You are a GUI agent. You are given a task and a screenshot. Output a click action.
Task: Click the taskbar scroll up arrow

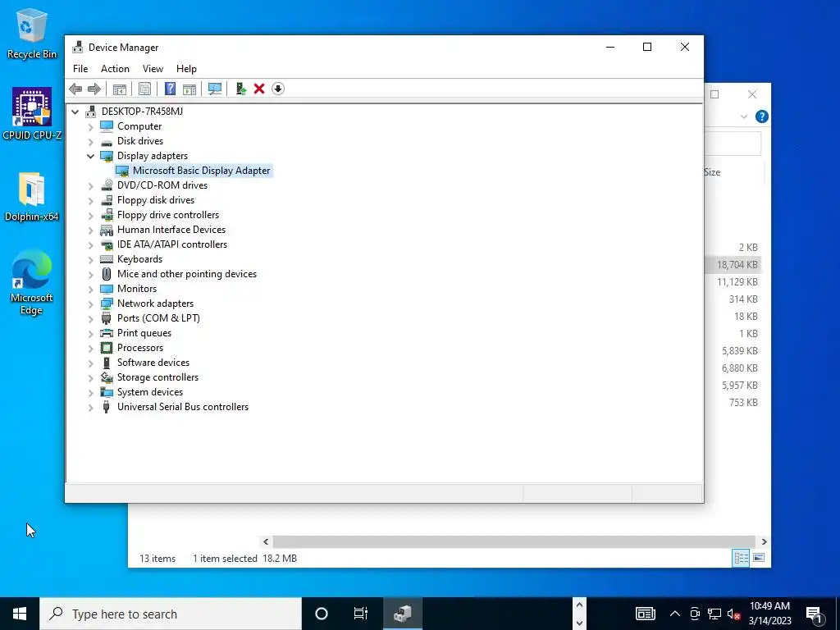pos(579,605)
